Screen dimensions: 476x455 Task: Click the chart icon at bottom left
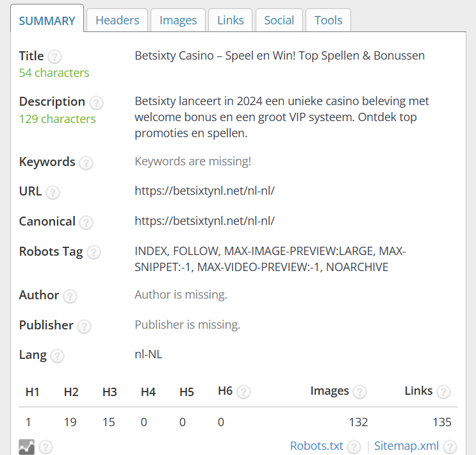tap(27, 447)
